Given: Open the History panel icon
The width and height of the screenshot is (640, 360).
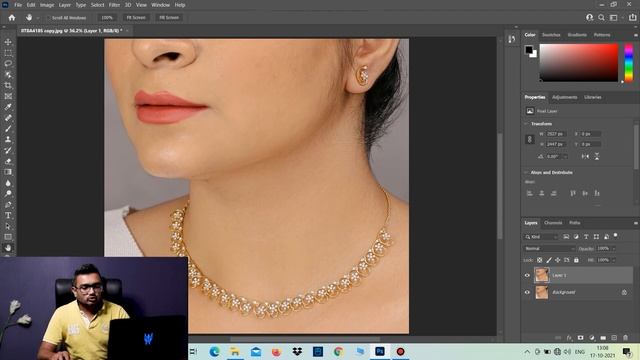Looking at the screenshot, I should 512,39.
